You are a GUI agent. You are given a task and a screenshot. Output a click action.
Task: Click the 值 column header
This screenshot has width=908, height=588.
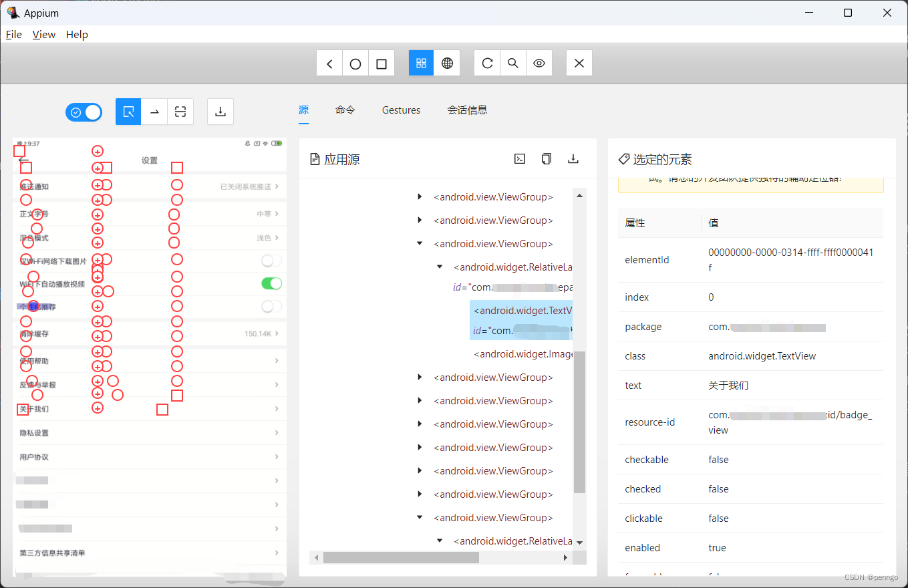coord(714,223)
